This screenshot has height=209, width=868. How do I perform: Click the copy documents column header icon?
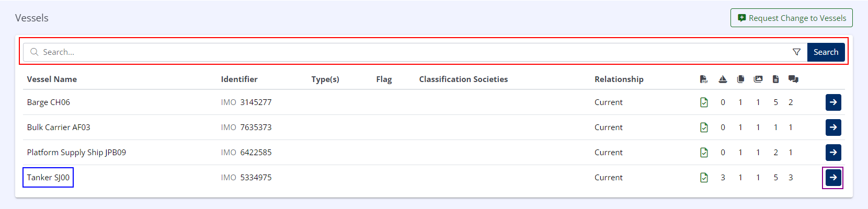point(740,79)
